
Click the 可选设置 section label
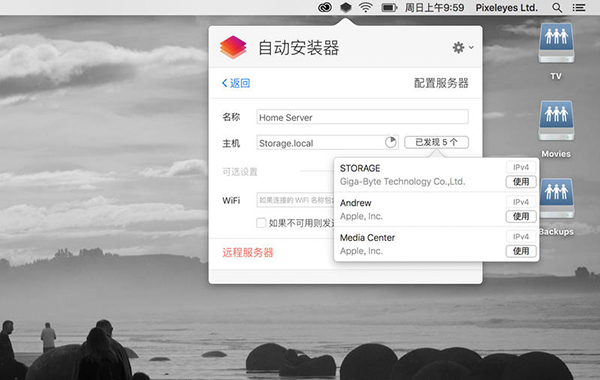[240, 172]
